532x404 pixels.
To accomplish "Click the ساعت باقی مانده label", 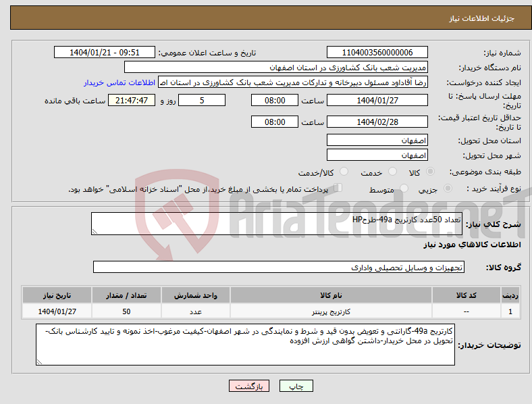I will (x=75, y=101).
